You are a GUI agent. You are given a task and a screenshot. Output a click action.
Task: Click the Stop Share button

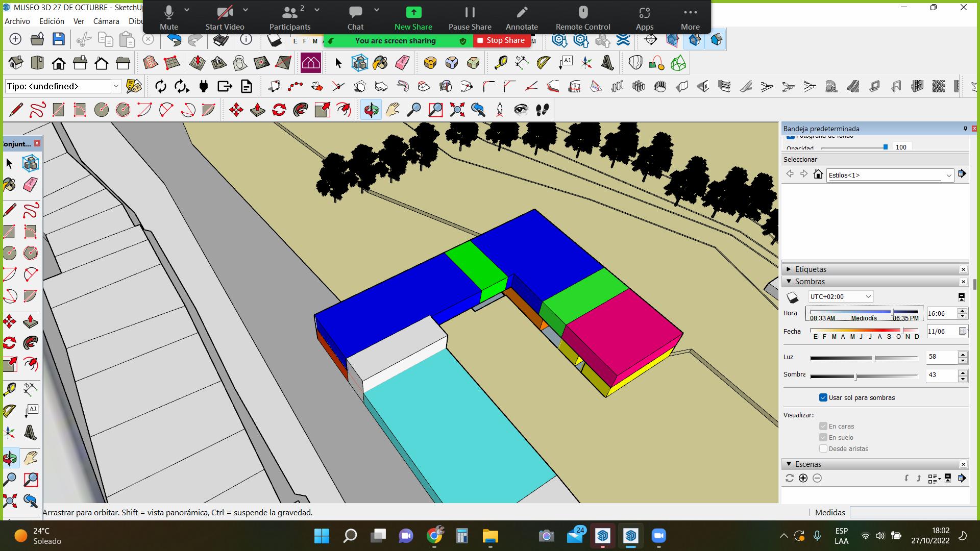[x=500, y=40]
